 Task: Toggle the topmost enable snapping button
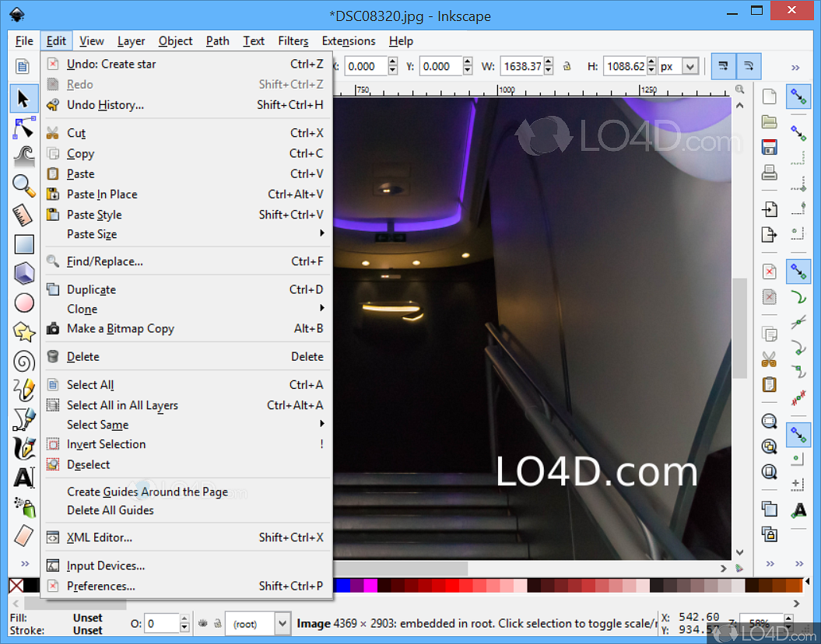(798, 96)
